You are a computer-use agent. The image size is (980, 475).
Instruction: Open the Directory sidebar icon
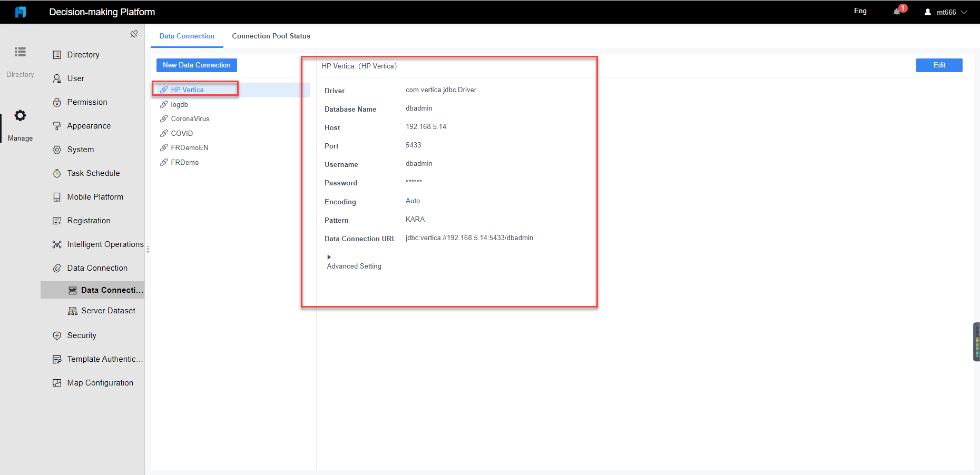tap(20, 52)
